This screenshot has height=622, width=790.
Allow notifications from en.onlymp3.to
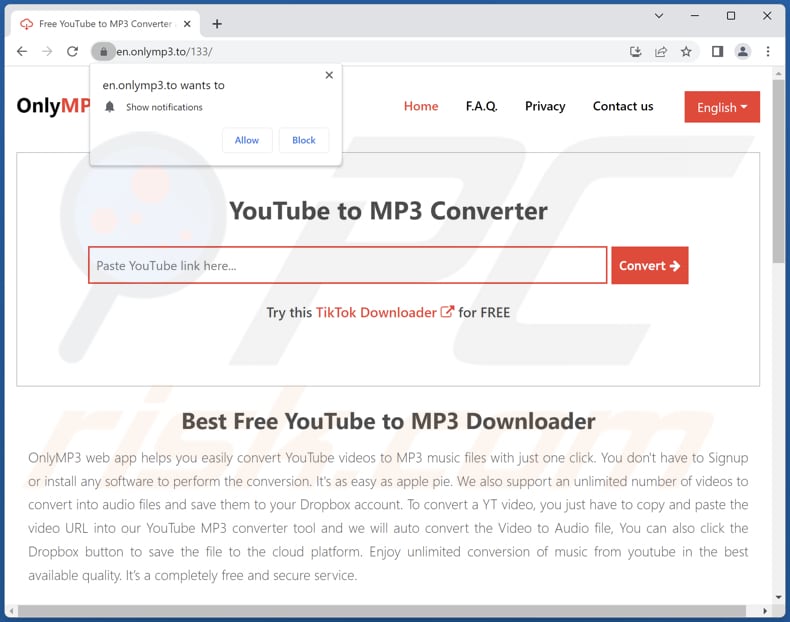click(x=247, y=140)
